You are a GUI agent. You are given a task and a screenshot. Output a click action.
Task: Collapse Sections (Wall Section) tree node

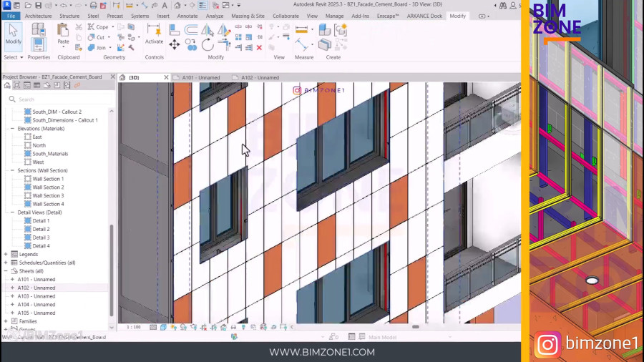click(x=12, y=170)
